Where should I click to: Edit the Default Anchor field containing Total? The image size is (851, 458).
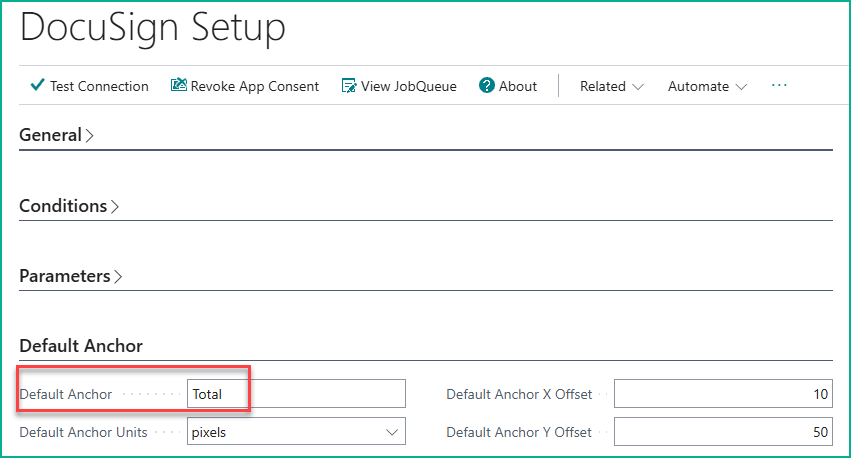[x=296, y=393]
